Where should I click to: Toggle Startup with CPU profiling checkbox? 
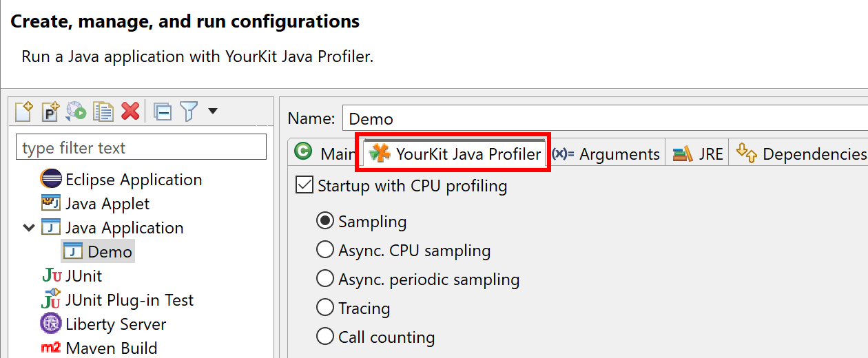(x=304, y=185)
